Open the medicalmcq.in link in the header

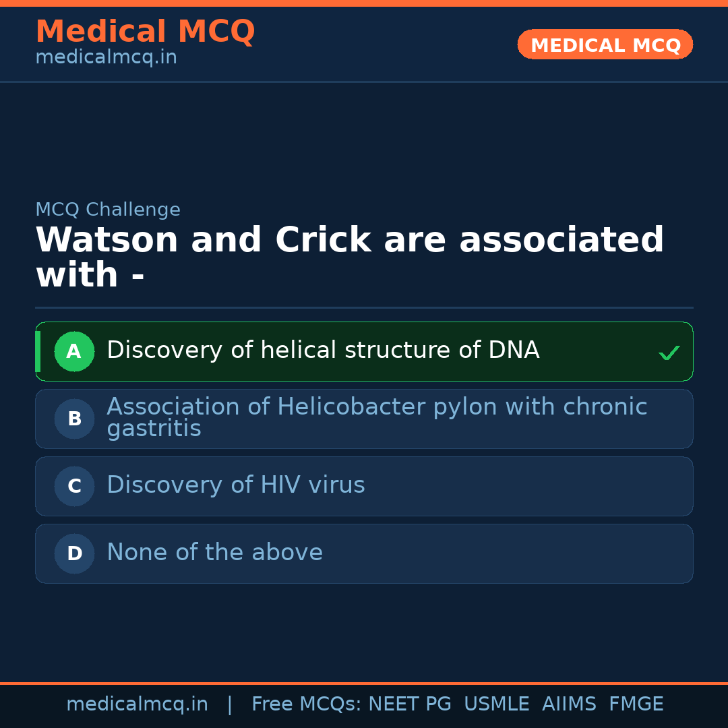[x=106, y=58]
